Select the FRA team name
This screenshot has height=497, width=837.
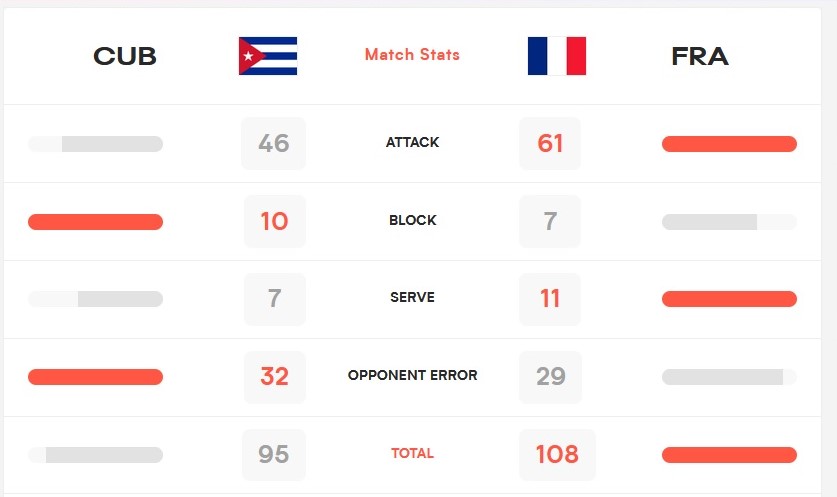(x=700, y=56)
